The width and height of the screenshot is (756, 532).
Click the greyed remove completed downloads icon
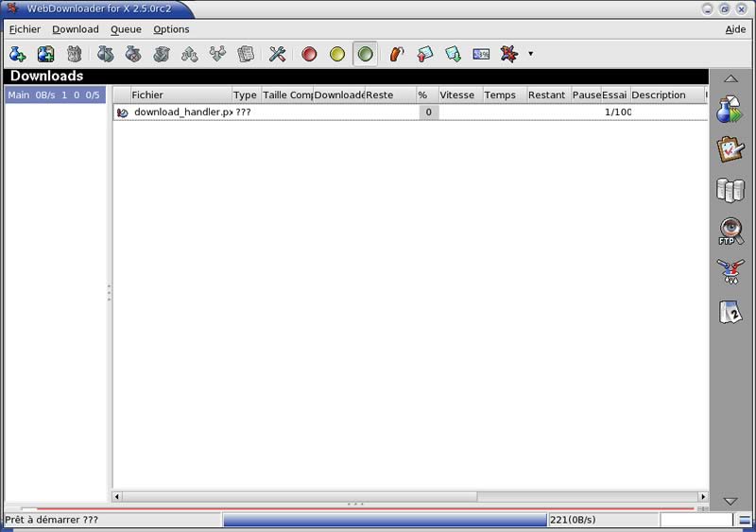tap(162, 54)
